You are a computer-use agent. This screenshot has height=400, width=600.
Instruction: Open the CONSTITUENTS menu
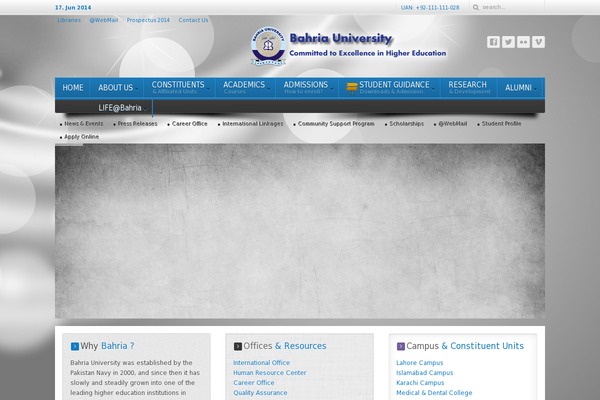(179, 88)
